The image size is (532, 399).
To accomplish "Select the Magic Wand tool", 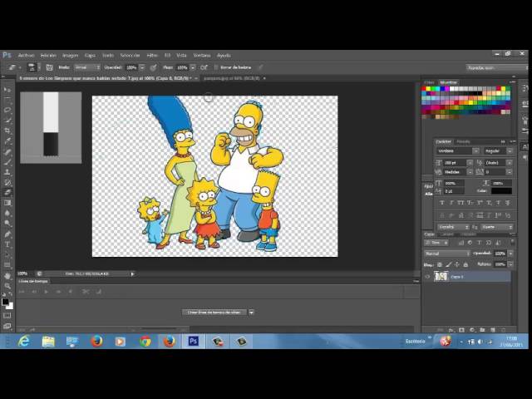I will (7, 120).
